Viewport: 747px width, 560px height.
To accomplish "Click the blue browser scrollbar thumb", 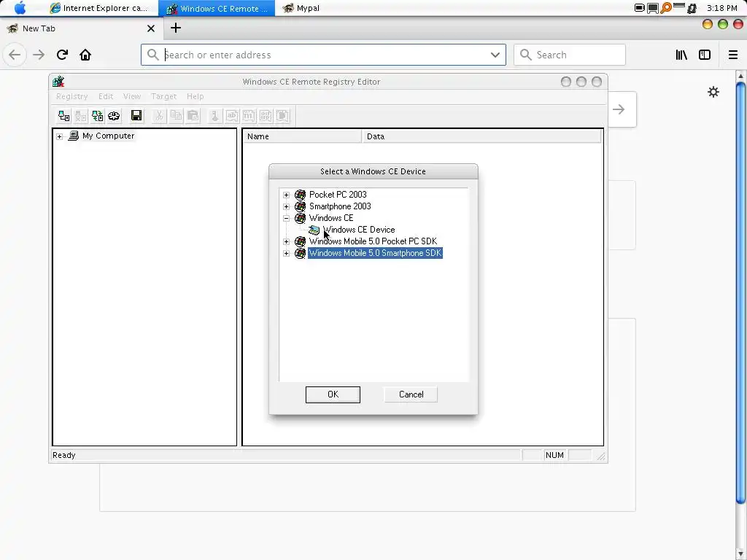I will tap(741, 292).
